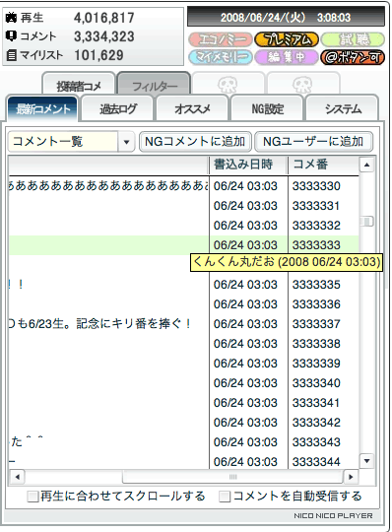This screenshot has height=532, width=392.
Task: Click the vertical scrollbar thumb
Action: [x=366, y=222]
